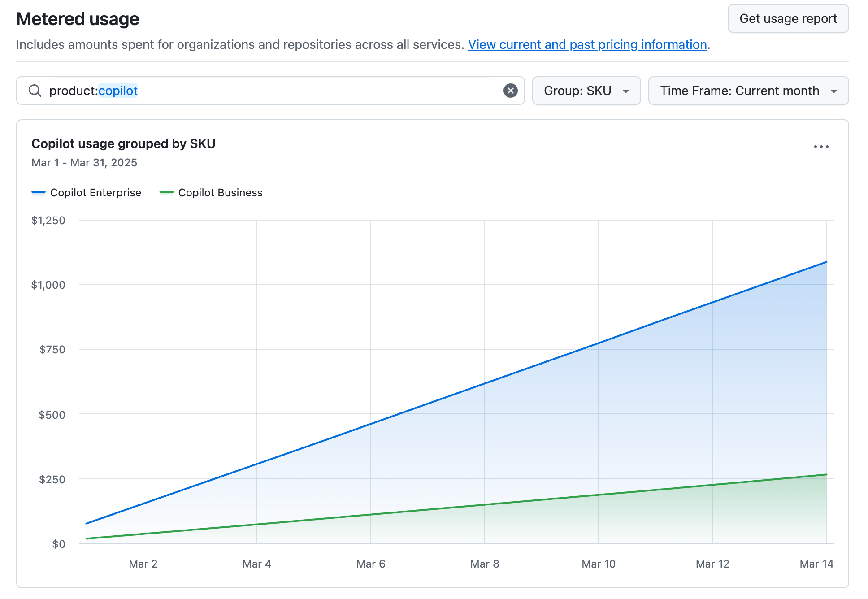Clear the product:copilot search filter
Screen dimensions: 868x599
510,91
